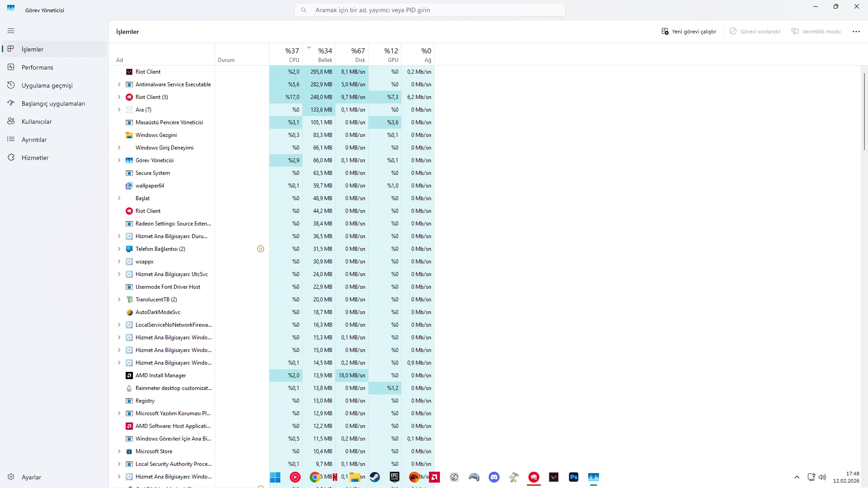
Task: Open Ayarlar at the sidebar bottom
Action: pos(31,477)
